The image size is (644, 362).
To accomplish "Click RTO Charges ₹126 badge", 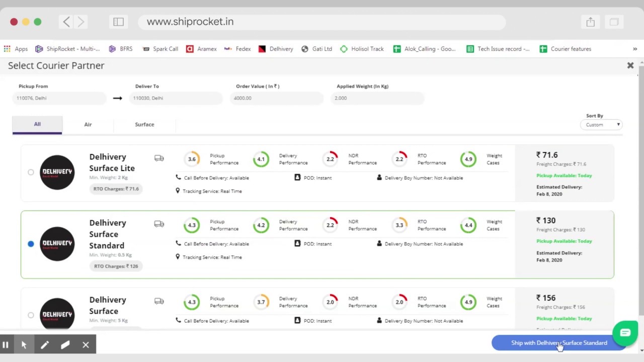I will 116,266.
